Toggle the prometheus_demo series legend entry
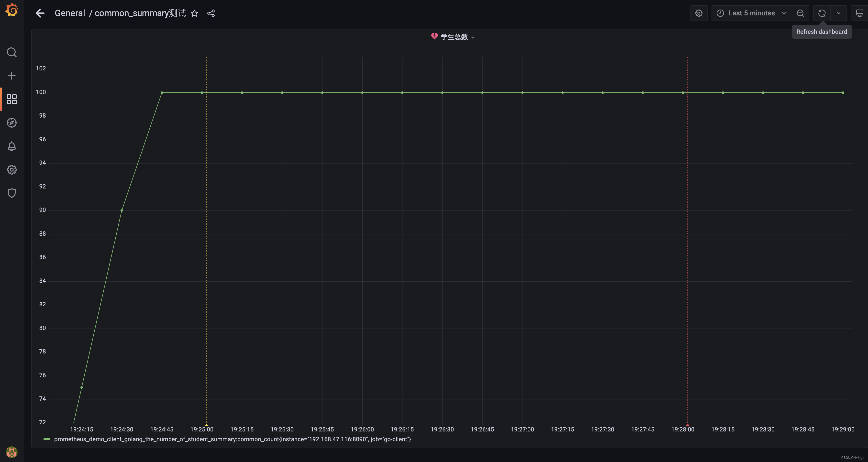 click(x=232, y=439)
